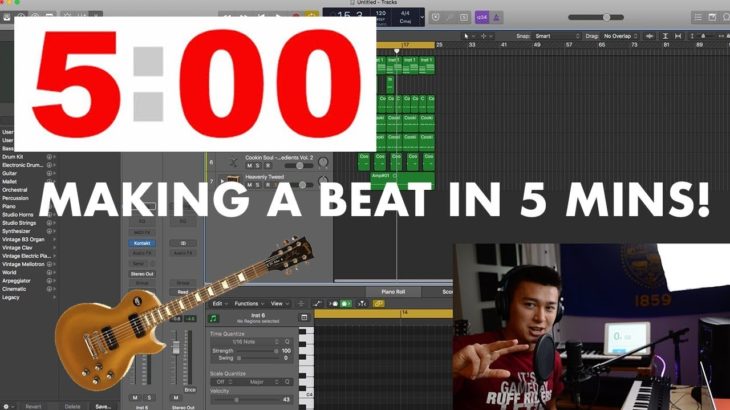Click the Read automation button

click(182, 292)
